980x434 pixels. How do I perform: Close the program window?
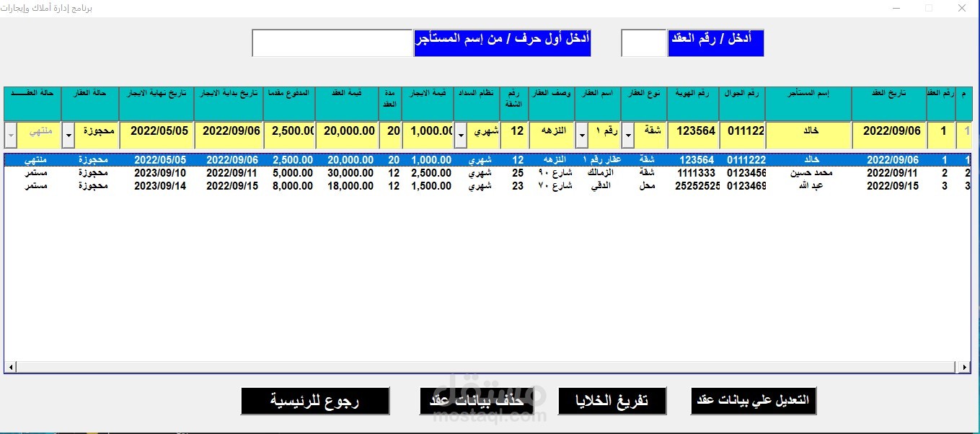pos(961,8)
